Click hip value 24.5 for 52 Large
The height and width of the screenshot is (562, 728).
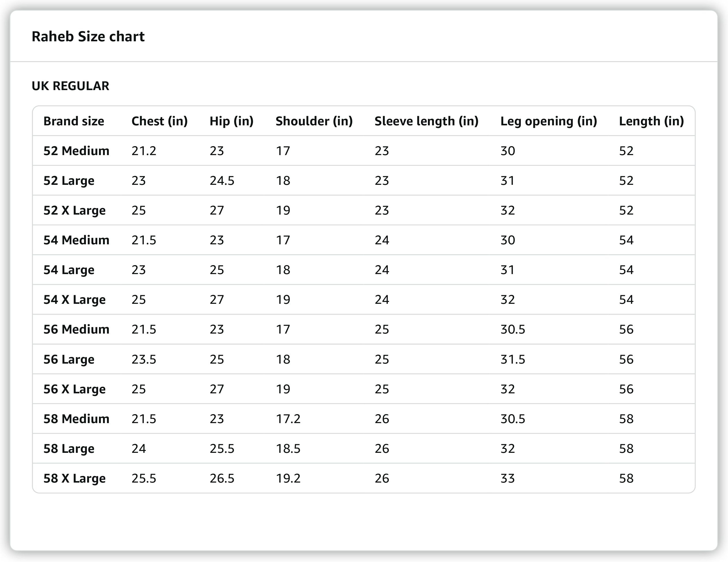point(222,180)
